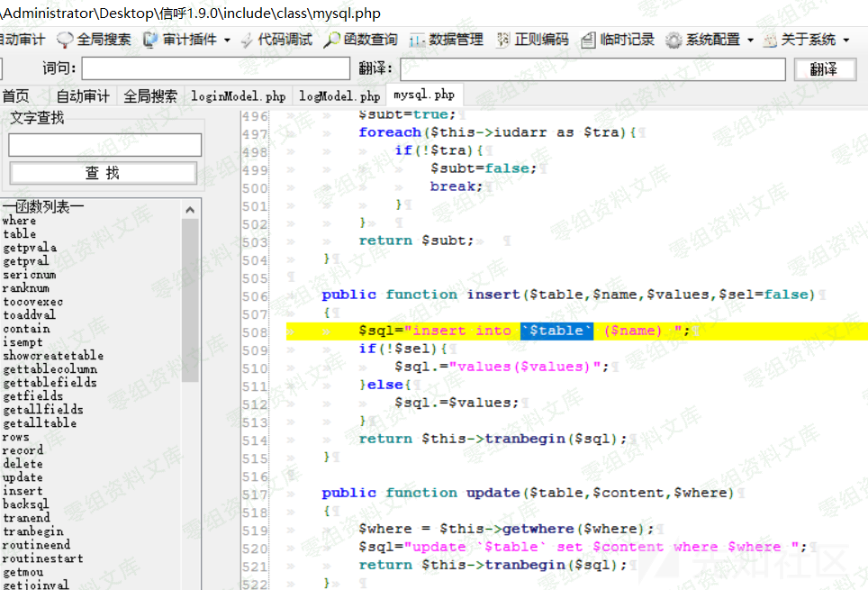Click the 系统配置 gear icon
The width and height of the screenshot is (868, 590).
tap(674, 40)
